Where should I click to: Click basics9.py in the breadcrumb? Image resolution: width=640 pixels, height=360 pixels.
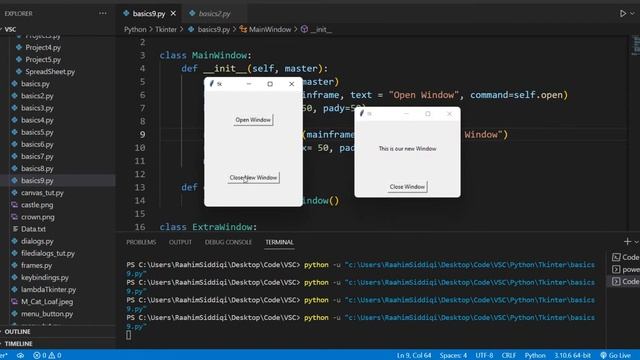click(x=213, y=29)
